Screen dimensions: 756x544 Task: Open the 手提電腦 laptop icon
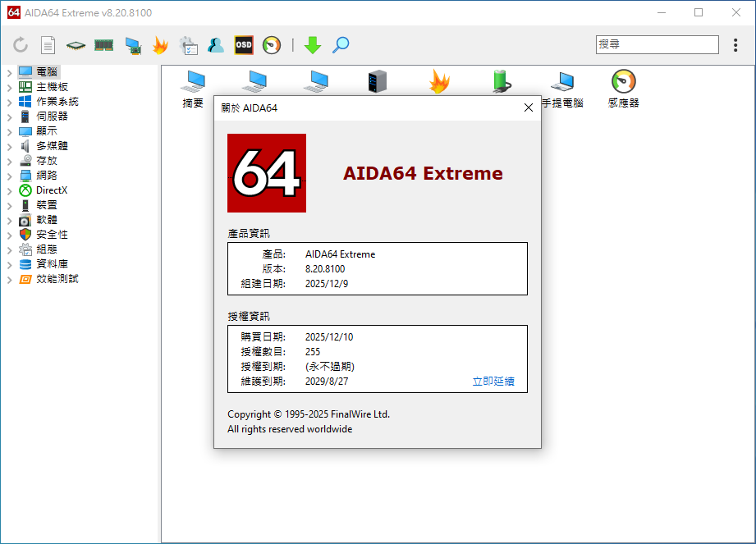click(562, 89)
